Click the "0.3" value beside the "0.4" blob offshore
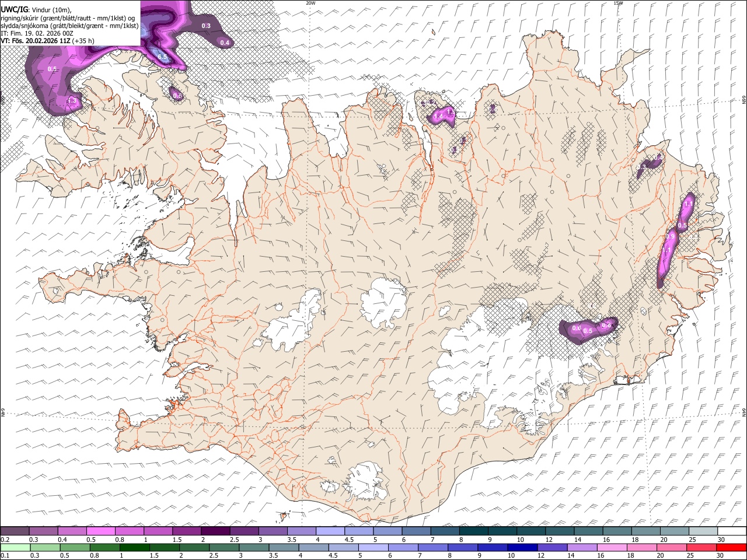Image resolution: width=747 pixels, height=560 pixels. click(206, 26)
